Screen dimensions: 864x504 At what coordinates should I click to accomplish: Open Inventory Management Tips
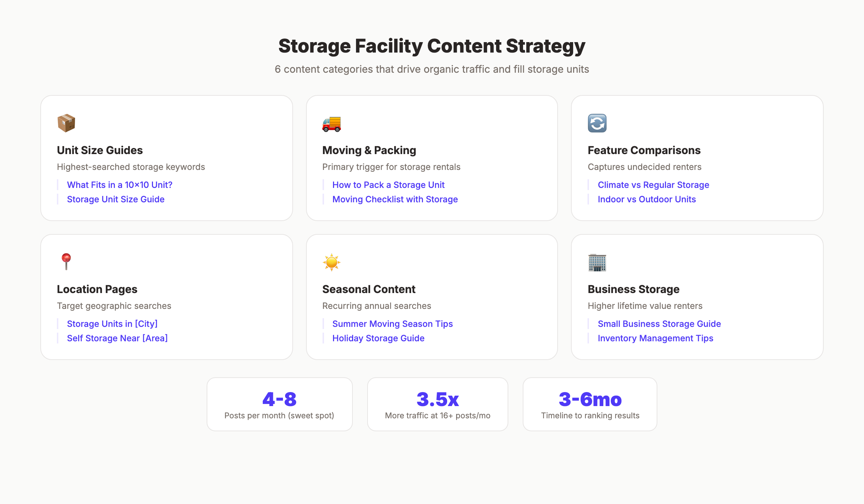[x=655, y=338]
